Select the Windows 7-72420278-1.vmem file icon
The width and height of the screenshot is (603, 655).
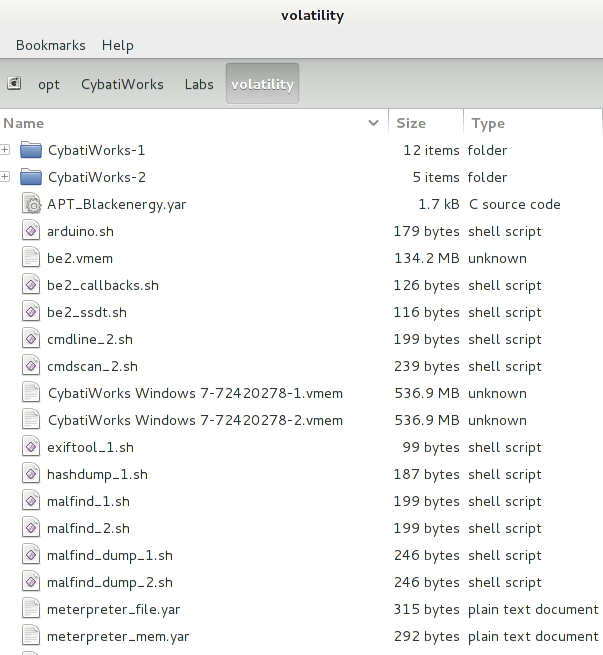(31, 393)
